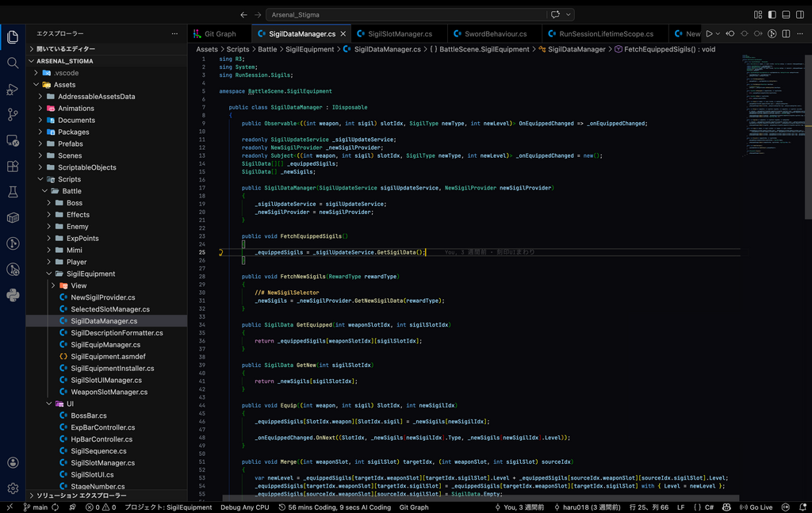Open the Python icon in activity bar
This screenshot has height=513, width=812.
point(13,295)
